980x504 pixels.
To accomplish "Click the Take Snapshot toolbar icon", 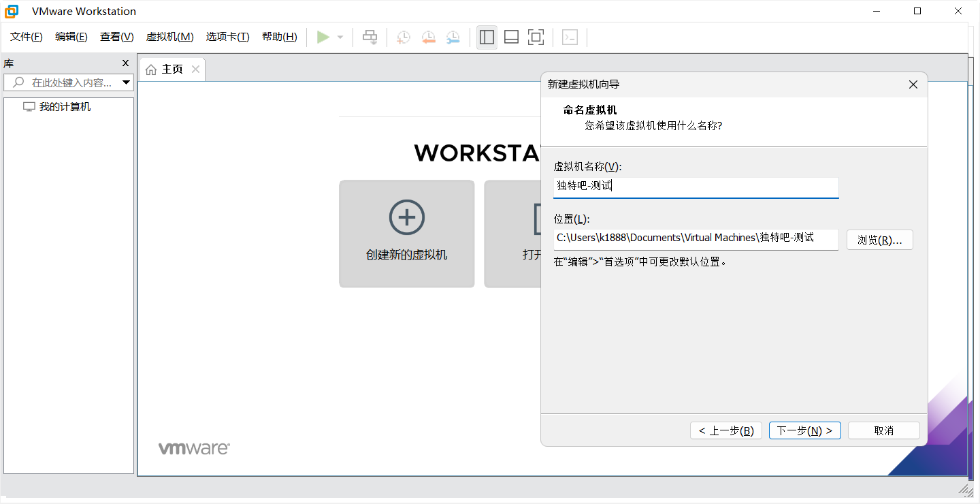I will click(404, 37).
